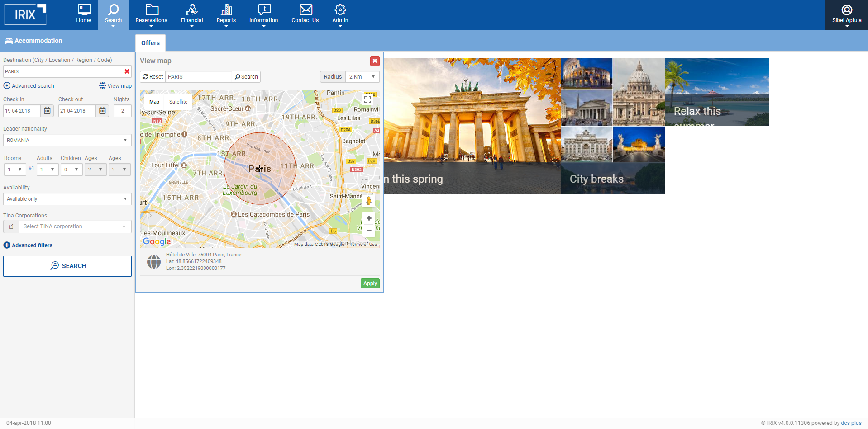Click the main SEARCH button
868x429 pixels.
click(x=67, y=266)
